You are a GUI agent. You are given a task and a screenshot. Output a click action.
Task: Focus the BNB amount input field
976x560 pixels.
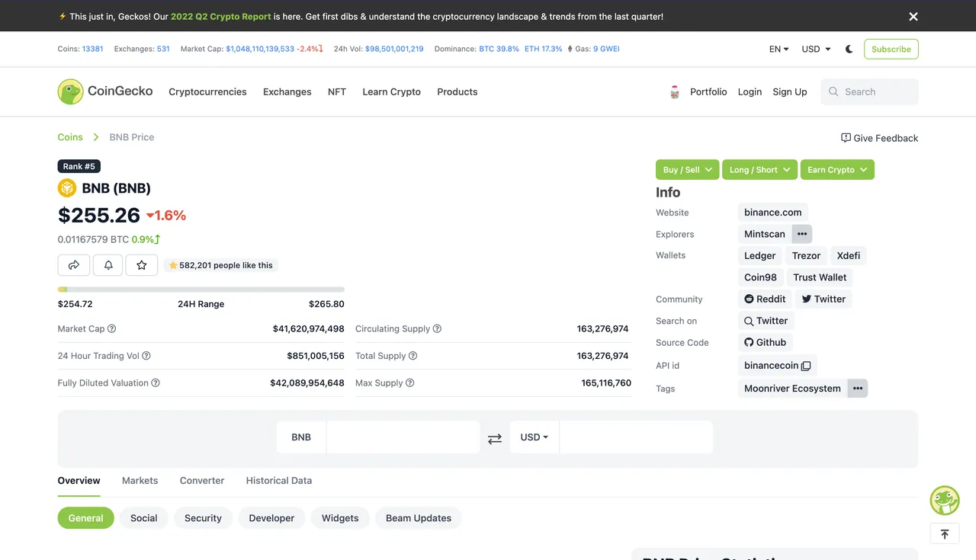403,437
